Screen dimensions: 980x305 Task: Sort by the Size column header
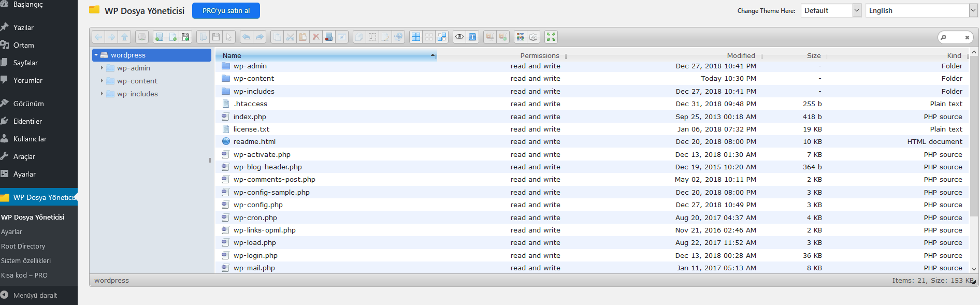[x=795, y=55]
